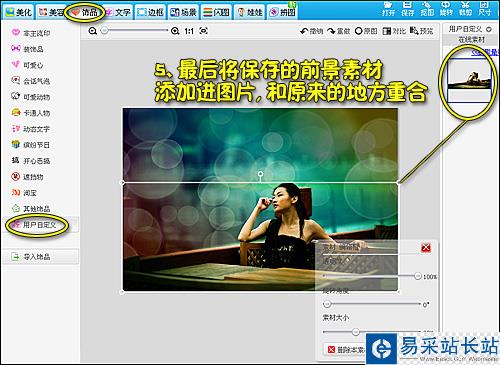Select the 可爱动物 animals category
The width and height of the screenshot is (500, 365).
[31, 97]
